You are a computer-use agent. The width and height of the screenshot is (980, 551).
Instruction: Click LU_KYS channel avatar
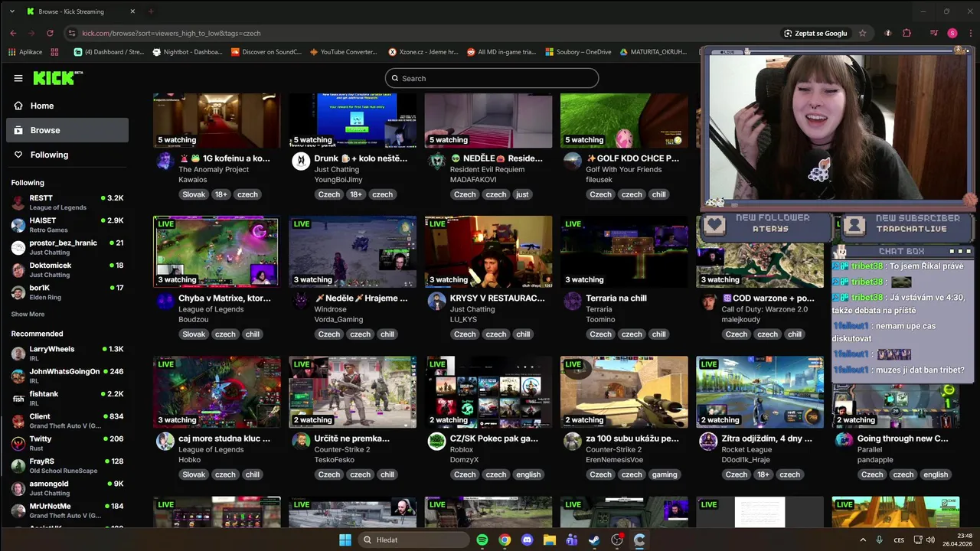[x=436, y=301]
